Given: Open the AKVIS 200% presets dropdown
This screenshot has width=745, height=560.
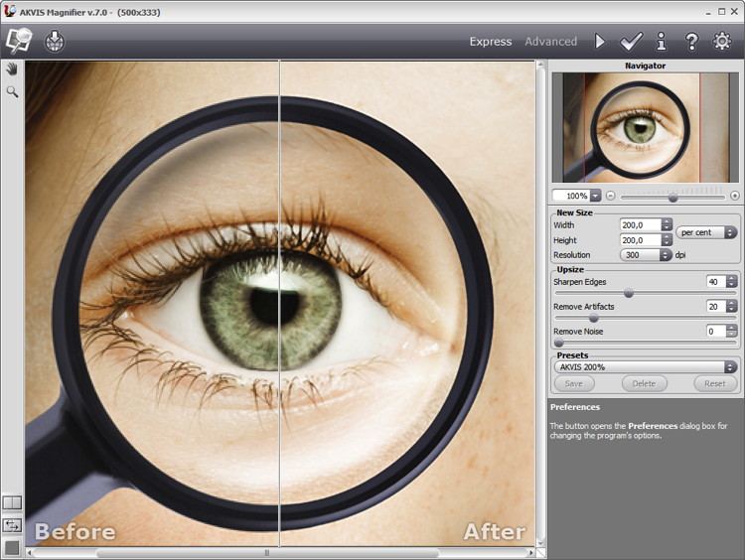Looking at the screenshot, I should tap(646, 367).
